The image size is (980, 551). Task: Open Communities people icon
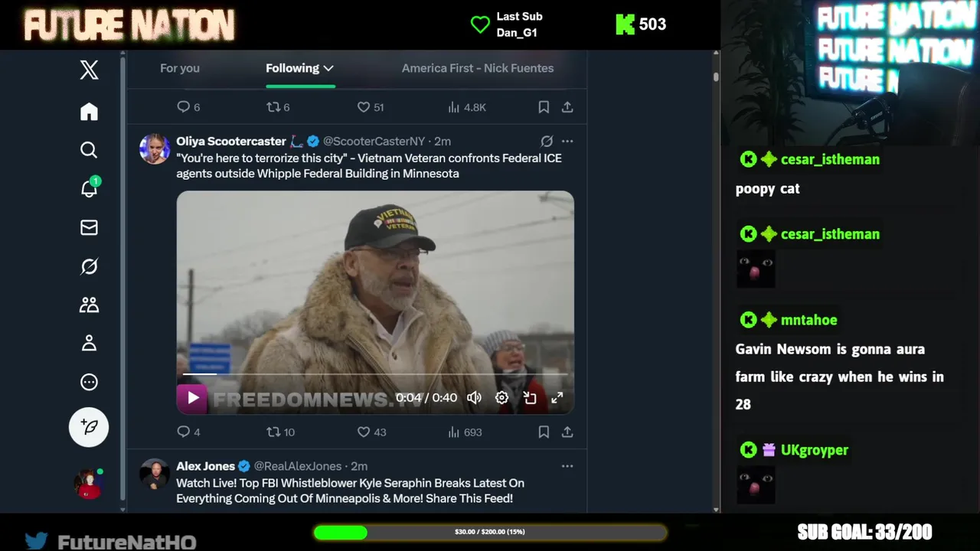[89, 305]
